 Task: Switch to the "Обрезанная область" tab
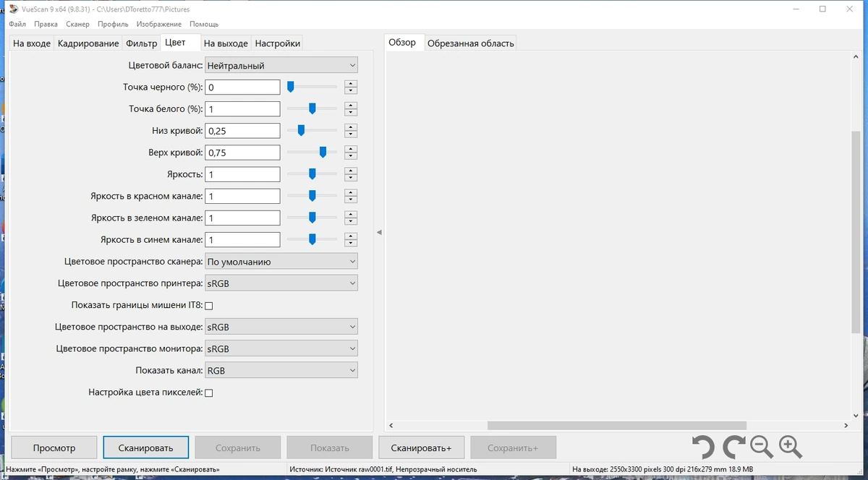click(471, 43)
